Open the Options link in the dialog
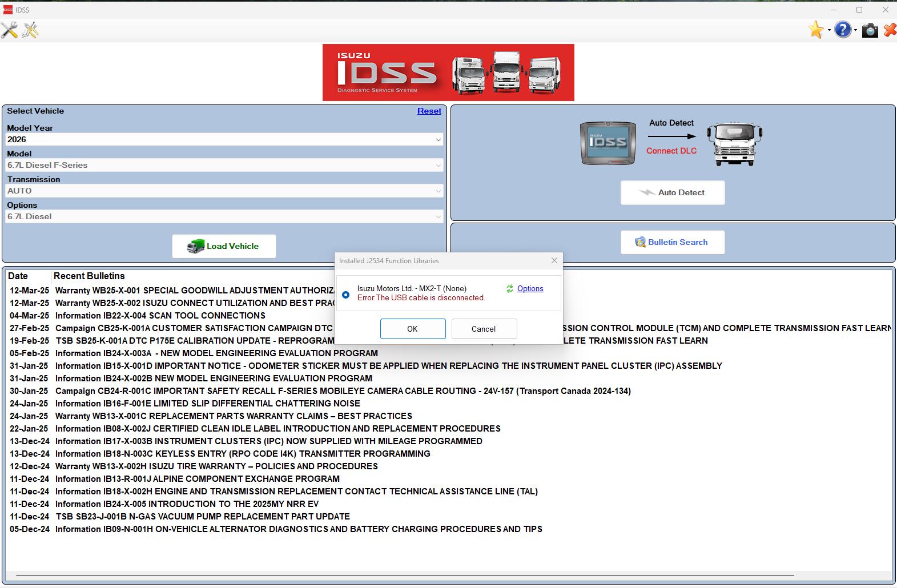Viewport: 897px width, 588px height. [x=530, y=289]
